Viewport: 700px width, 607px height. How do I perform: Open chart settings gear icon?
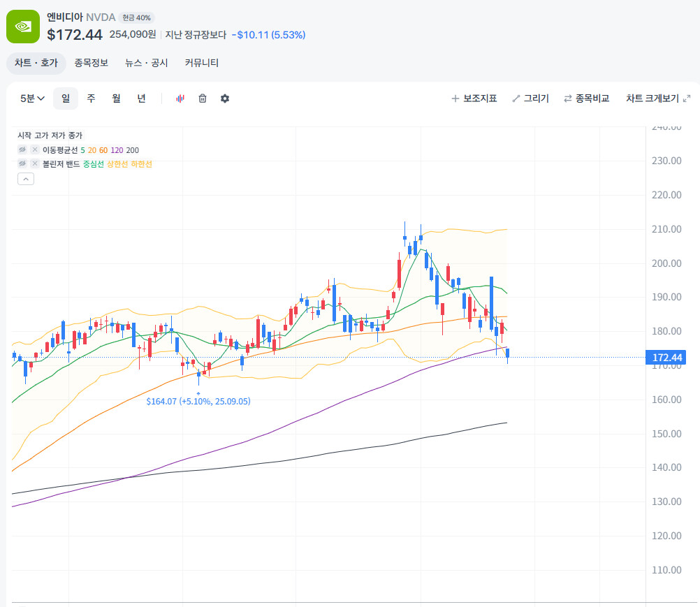pos(225,98)
